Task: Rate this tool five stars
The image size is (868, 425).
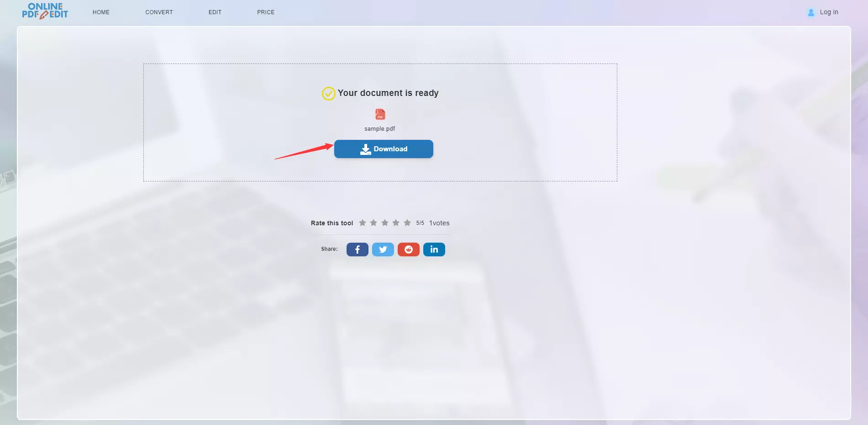Action: [407, 223]
